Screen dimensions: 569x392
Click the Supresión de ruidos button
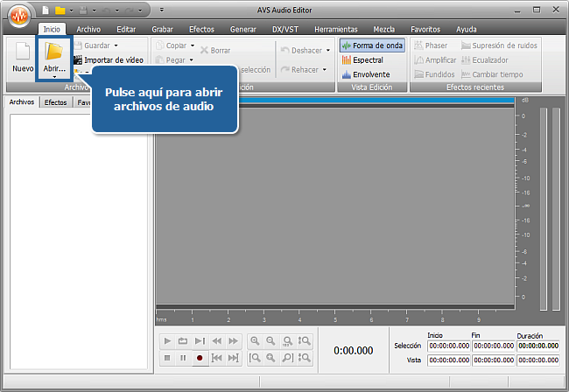pyautogui.click(x=499, y=45)
